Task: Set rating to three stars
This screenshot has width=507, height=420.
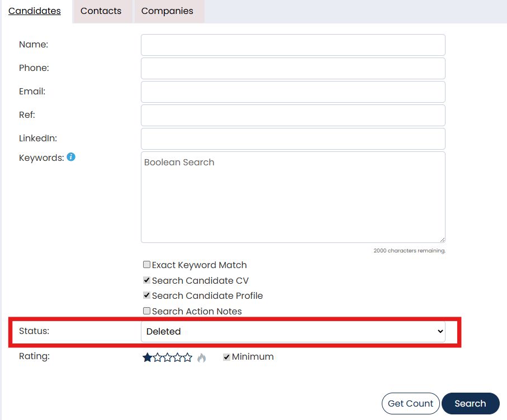Action: point(168,357)
